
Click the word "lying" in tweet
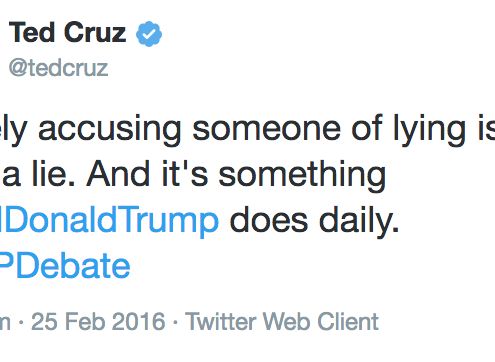[x=429, y=130]
